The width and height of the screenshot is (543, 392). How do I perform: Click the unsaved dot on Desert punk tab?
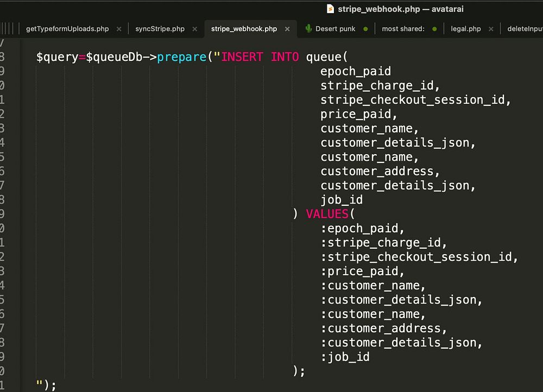tap(365, 29)
